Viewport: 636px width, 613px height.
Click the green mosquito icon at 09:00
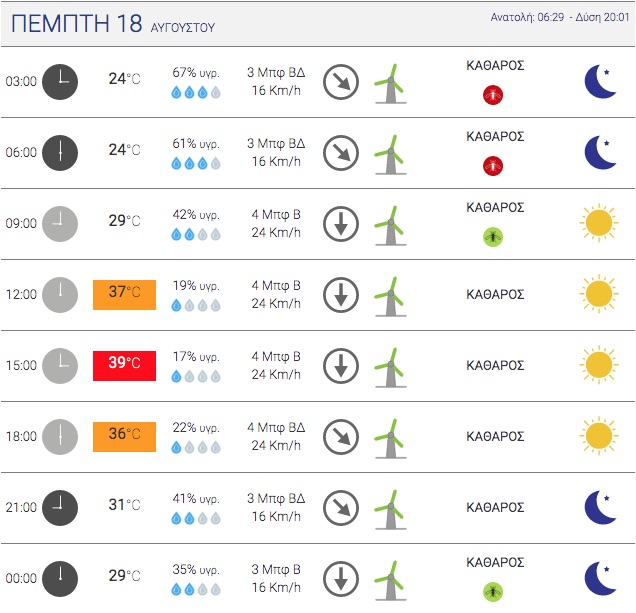click(x=493, y=237)
